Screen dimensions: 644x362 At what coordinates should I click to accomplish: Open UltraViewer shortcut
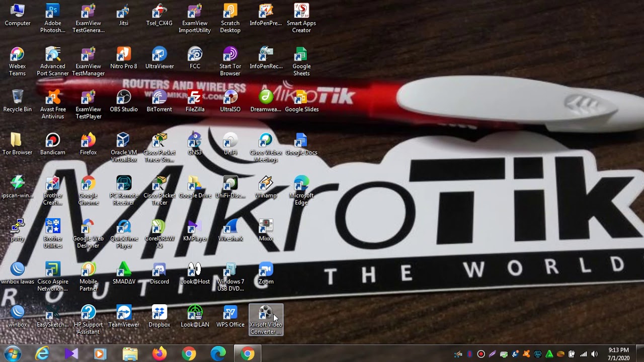(159, 58)
